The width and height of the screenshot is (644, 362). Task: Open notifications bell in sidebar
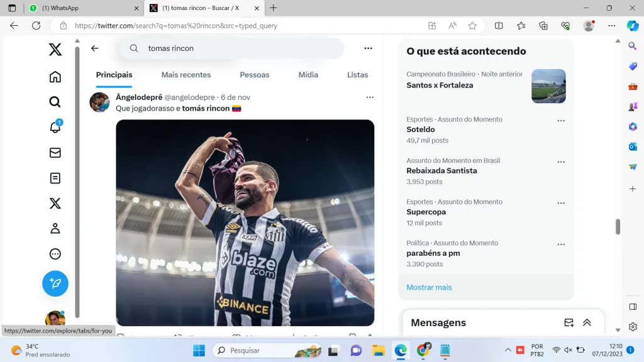point(55,127)
